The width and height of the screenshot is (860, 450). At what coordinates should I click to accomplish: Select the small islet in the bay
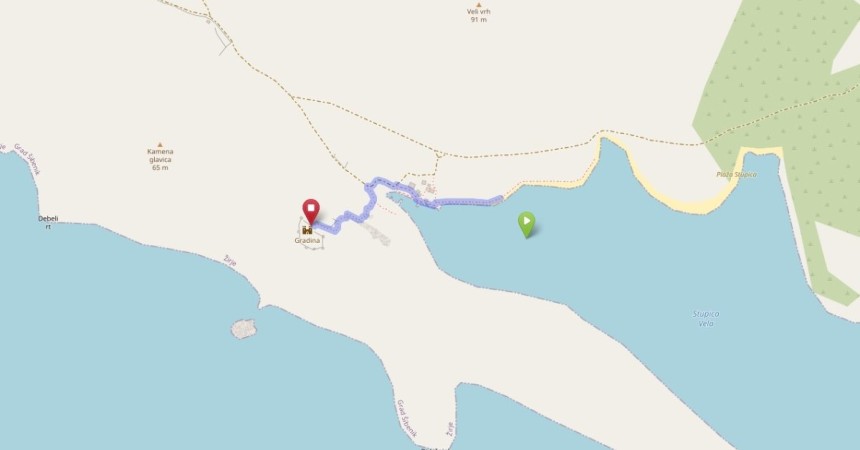point(244,329)
